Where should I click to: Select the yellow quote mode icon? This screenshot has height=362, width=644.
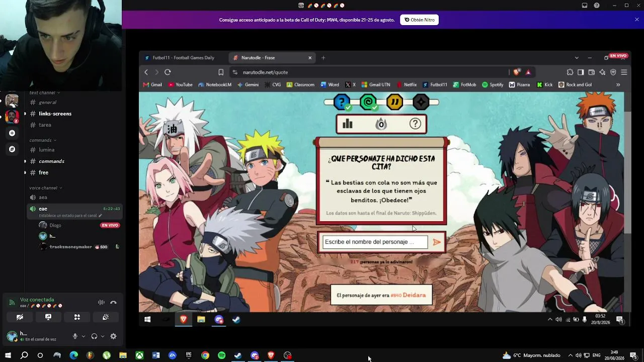click(x=394, y=102)
